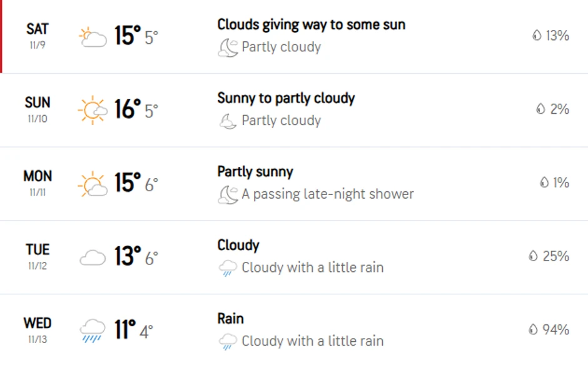Click Sunday's mostly sunny weather icon

tap(93, 110)
